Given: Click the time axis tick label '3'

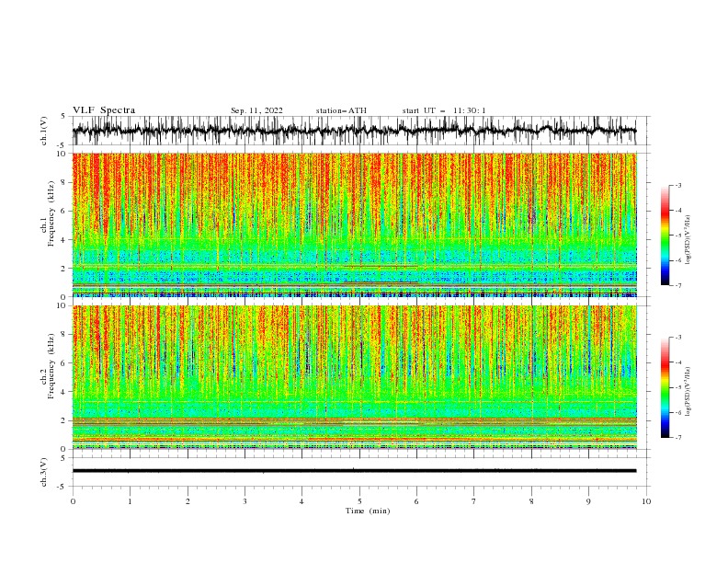Looking at the screenshot, I should (245, 501).
